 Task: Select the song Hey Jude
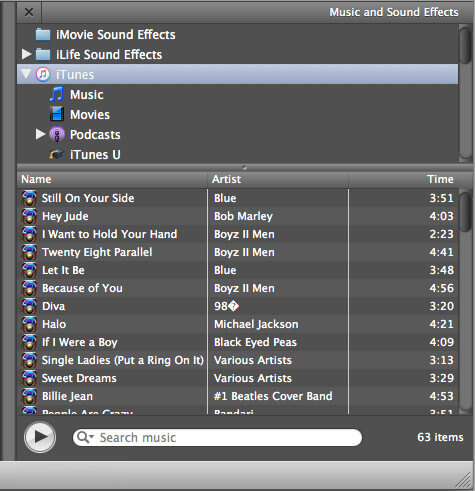click(x=65, y=216)
